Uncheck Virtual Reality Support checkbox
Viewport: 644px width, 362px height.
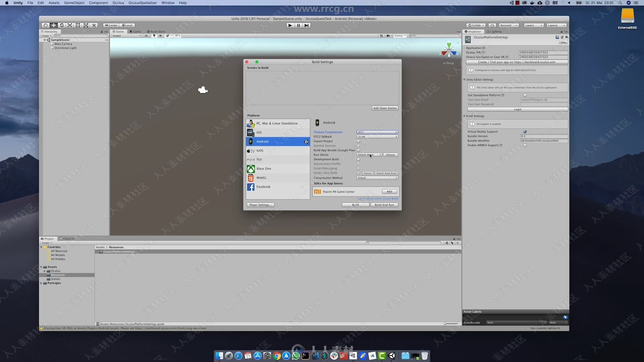pos(525,132)
